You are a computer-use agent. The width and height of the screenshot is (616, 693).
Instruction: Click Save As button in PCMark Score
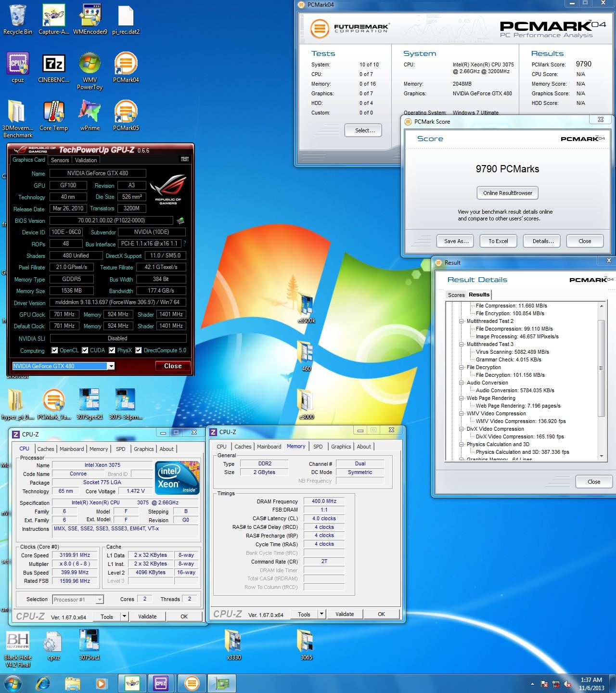(x=456, y=241)
